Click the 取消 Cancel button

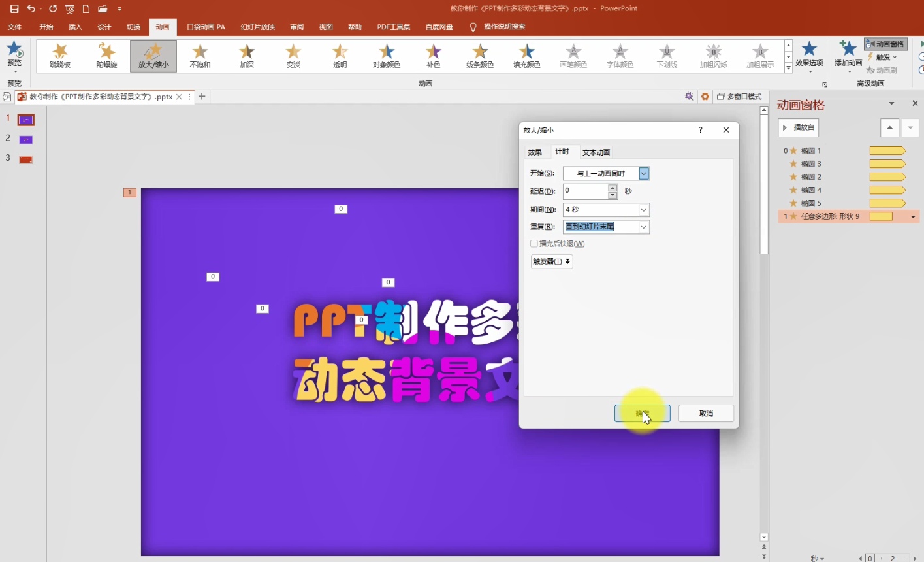[706, 414]
